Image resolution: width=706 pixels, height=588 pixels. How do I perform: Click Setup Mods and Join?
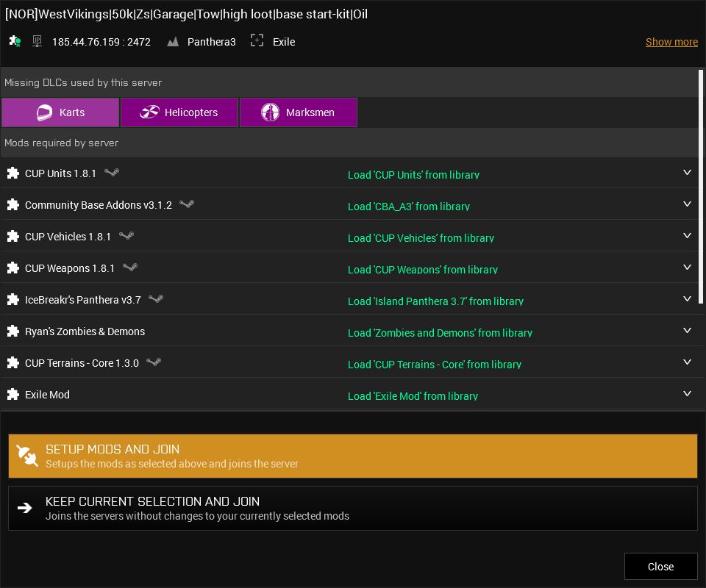coord(353,456)
